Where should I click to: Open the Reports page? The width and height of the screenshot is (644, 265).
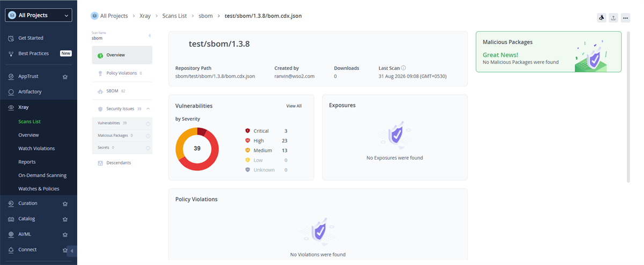pyautogui.click(x=27, y=162)
